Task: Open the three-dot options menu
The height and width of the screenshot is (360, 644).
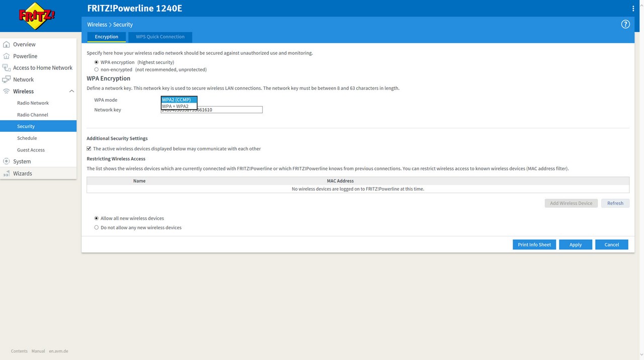Action: [633, 9]
